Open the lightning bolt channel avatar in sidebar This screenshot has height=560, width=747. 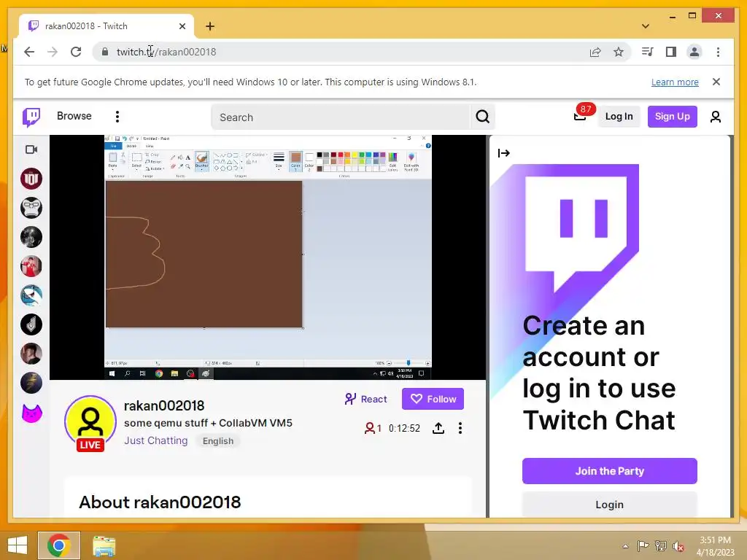(31, 383)
